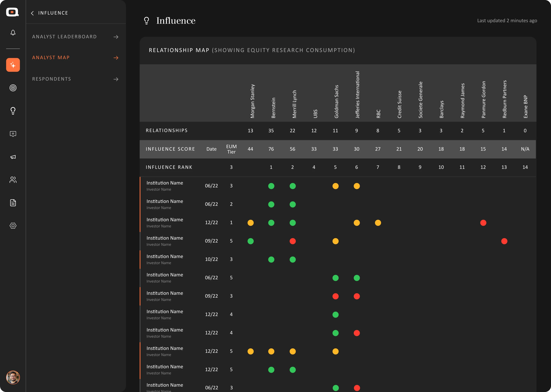
Task: Click the megaphone icon in sidebar
Action: (x=13, y=157)
